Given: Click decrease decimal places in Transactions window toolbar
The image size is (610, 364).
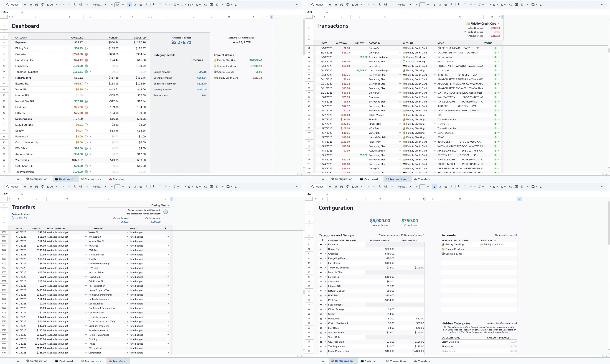Looking at the screenshot, I should pos(379,5).
